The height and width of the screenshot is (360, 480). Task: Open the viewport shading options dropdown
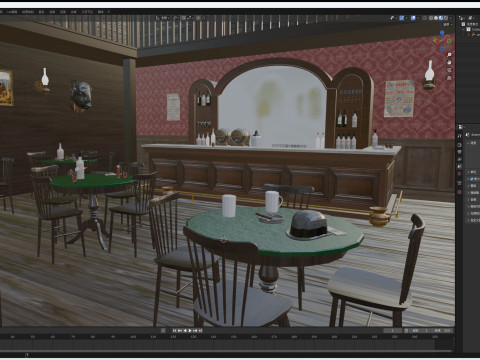coord(450,18)
